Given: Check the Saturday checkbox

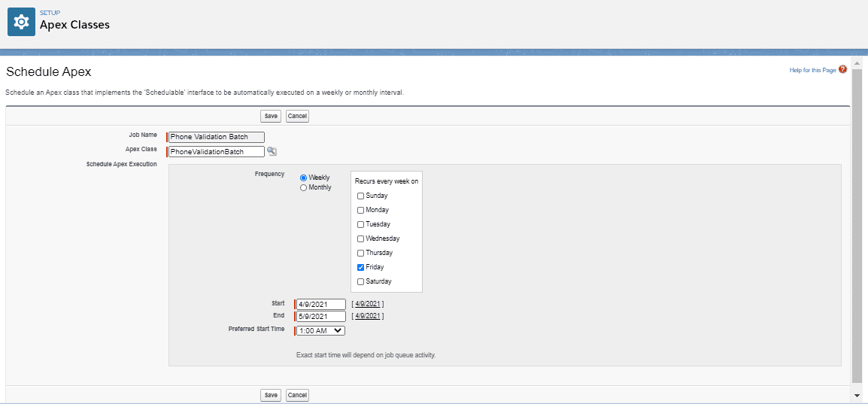Looking at the screenshot, I should [x=360, y=281].
